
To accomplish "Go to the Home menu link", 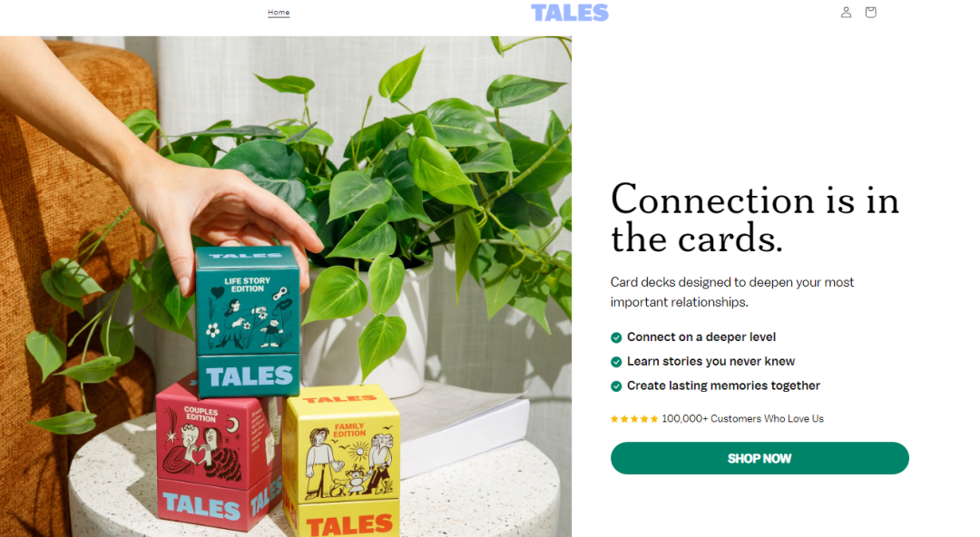I will point(279,12).
